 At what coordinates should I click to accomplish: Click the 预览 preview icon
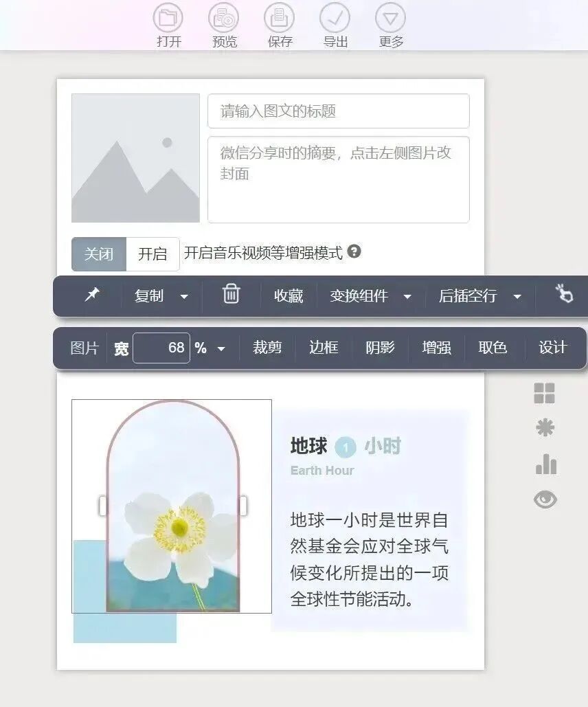[224, 18]
